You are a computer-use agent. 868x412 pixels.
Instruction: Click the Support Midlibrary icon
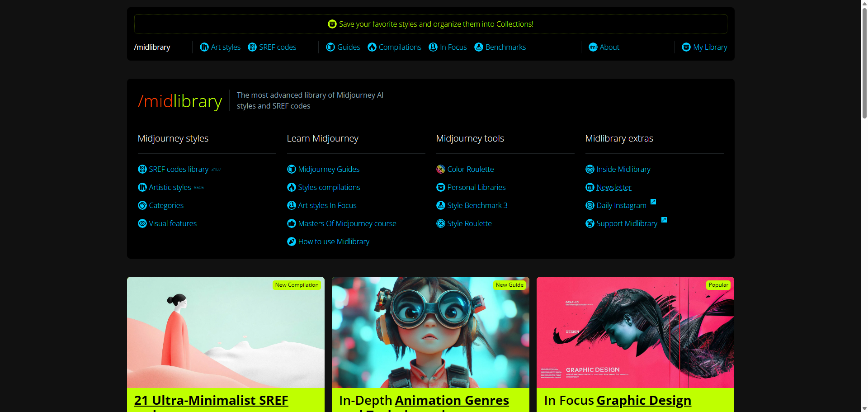click(590, 223)
